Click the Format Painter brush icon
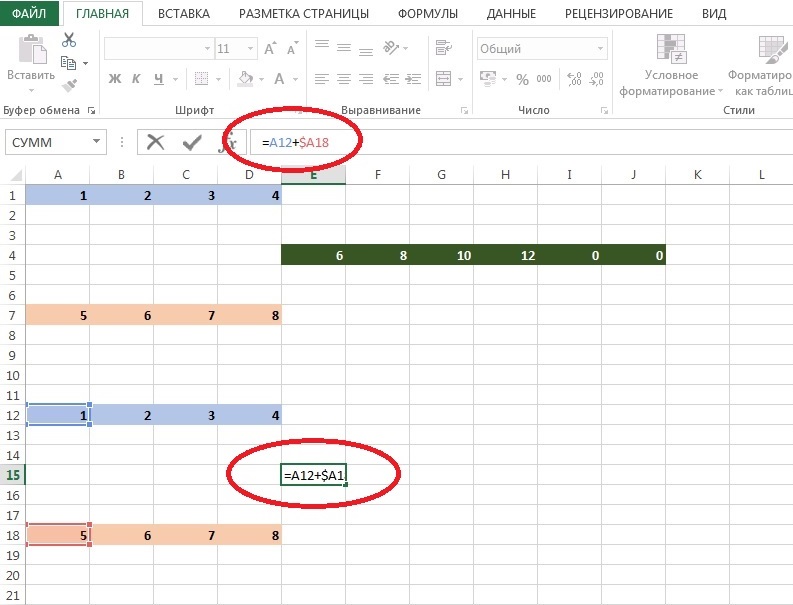 tap(68, 86)
